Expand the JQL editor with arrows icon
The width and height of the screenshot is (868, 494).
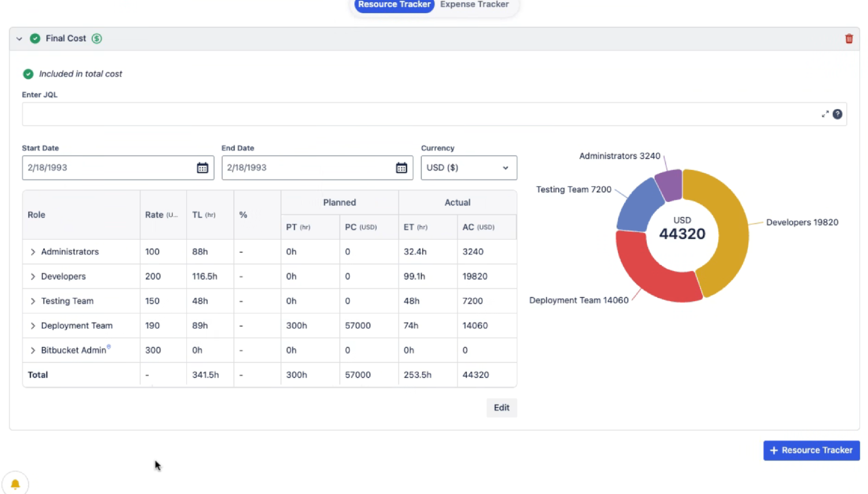coord(825,114)
